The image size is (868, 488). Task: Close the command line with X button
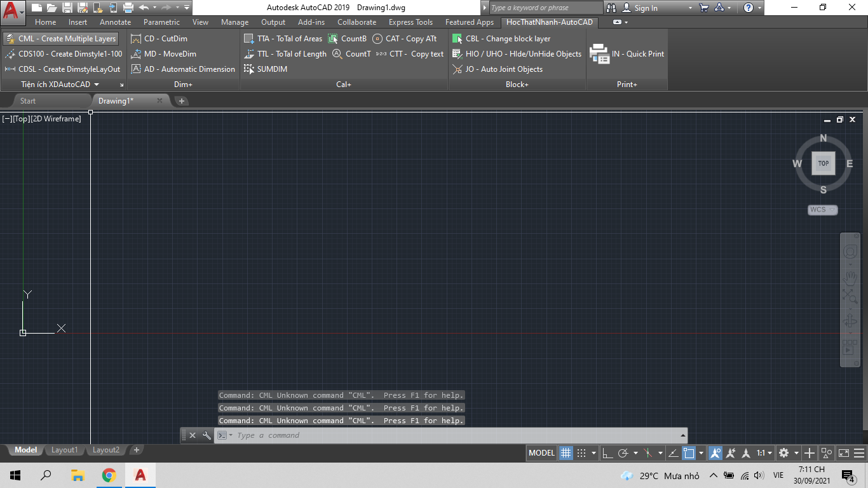[x=193, y=435]
